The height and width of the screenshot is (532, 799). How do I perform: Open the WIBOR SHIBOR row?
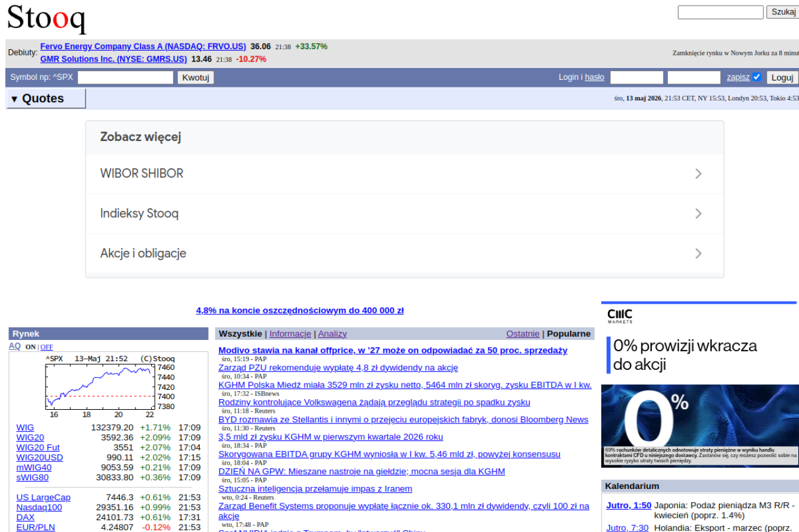point(404,173)
